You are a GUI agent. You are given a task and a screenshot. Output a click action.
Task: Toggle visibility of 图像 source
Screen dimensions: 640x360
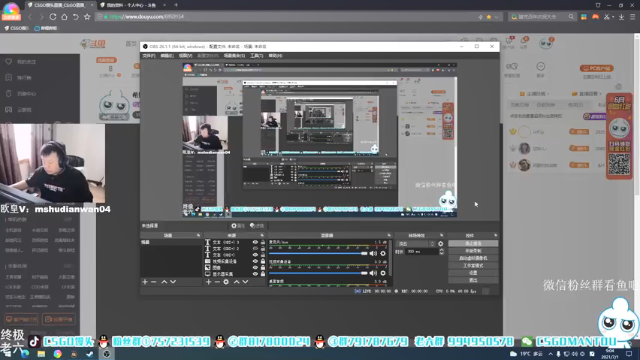click(x=256, y=268)
